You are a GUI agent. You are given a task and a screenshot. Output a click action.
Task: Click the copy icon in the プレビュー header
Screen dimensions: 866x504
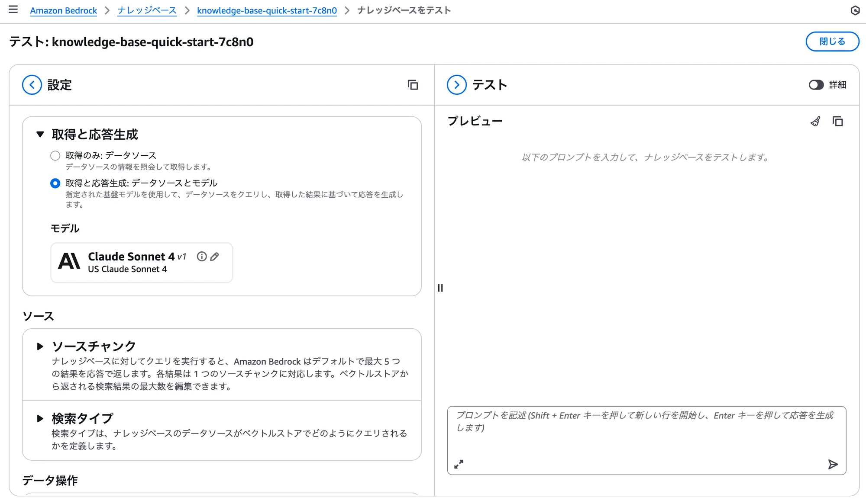[x=838, y=121]
